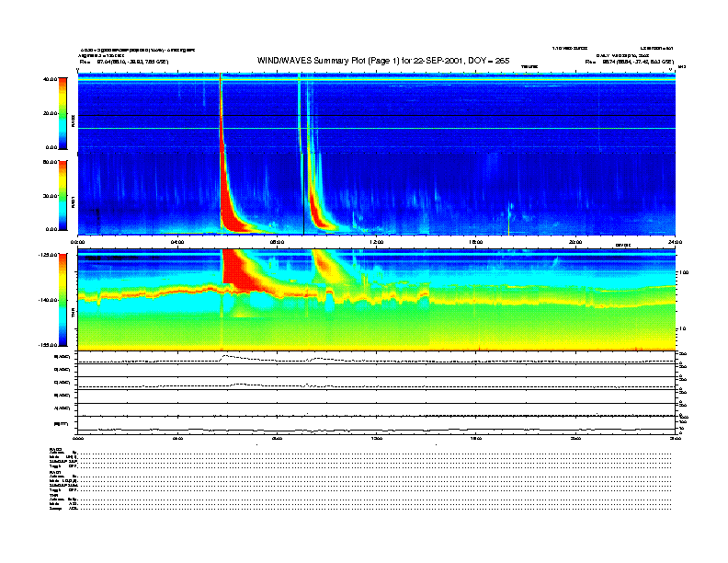This screenshot has height=563, width=728.
Task: Click the 04:00 tick label under RAD1 panel
Action: pos(177,242)
